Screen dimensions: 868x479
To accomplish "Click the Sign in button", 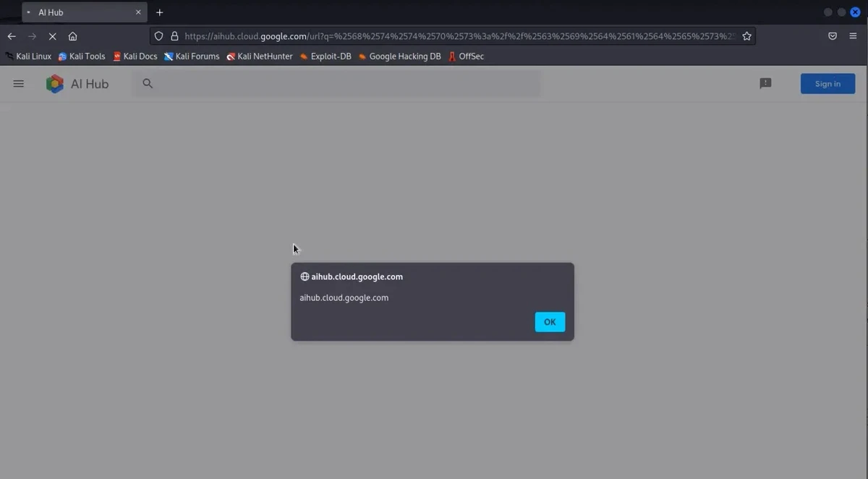I will pyautogui.click(x=827, y=84).
